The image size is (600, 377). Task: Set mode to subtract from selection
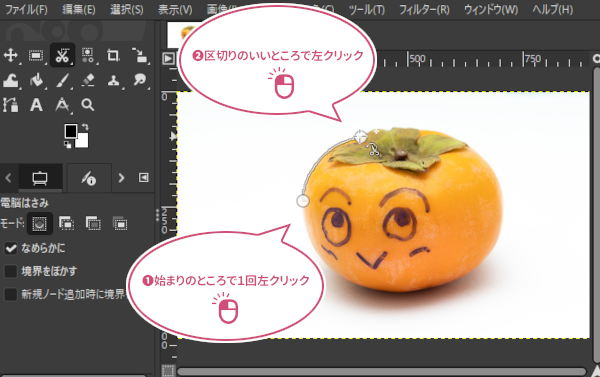tap(93, 223)
